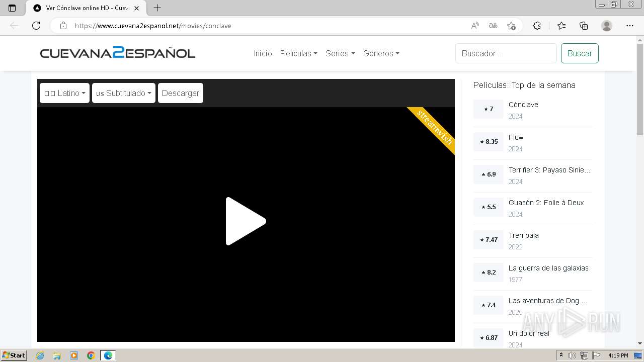Open Las aventuras de Dog link
This screenshot has width=644, height=362.
click(548, 301)
